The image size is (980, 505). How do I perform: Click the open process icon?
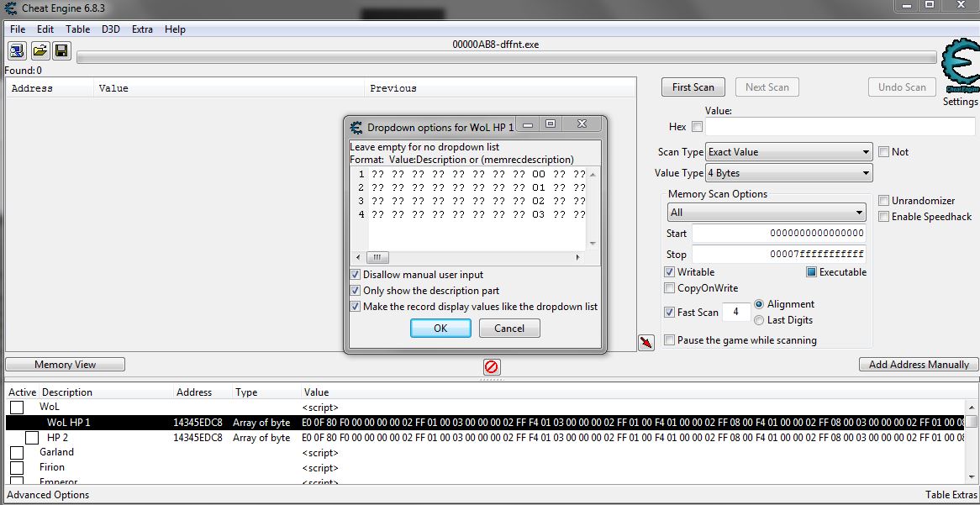pos(18,51)
